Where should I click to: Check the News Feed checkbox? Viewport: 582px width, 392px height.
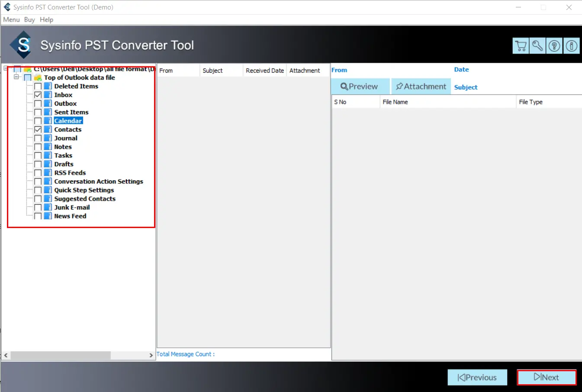(x=38, y=216)
